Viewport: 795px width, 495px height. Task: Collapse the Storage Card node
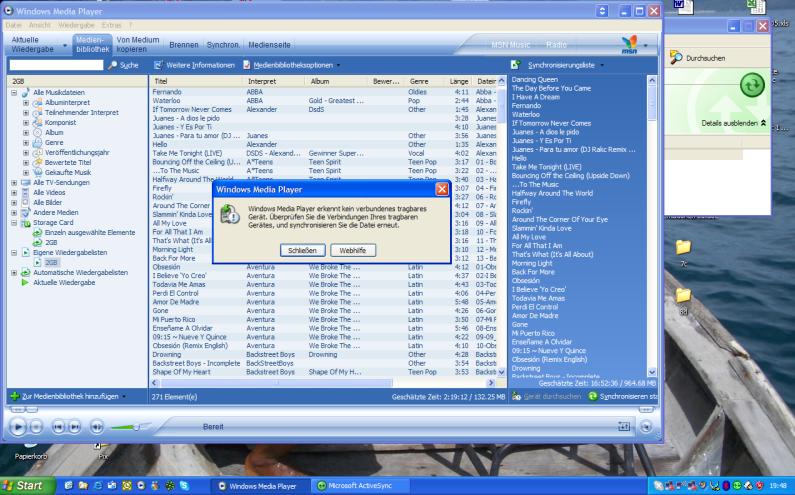[14, 223]
